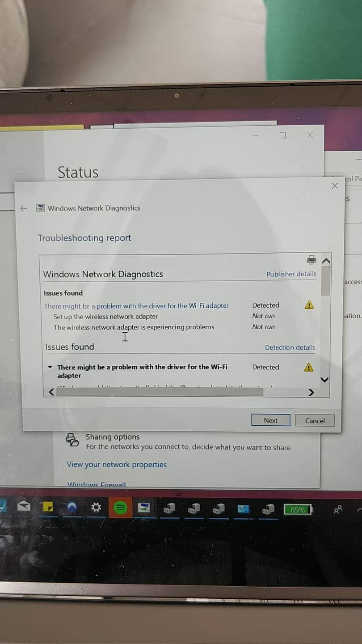Click the horizontal scrollbar right arrow
362x644 pixels.
(311, 392)
